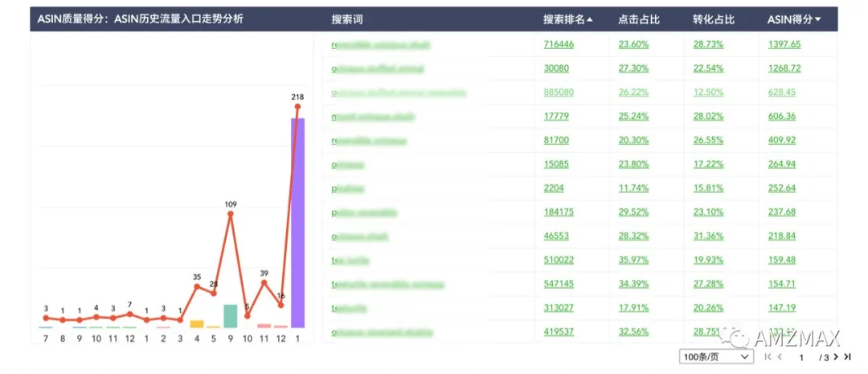Go to the next page arrow
The height and width of the screenshot is (374, 868).
tap(837, 356)
